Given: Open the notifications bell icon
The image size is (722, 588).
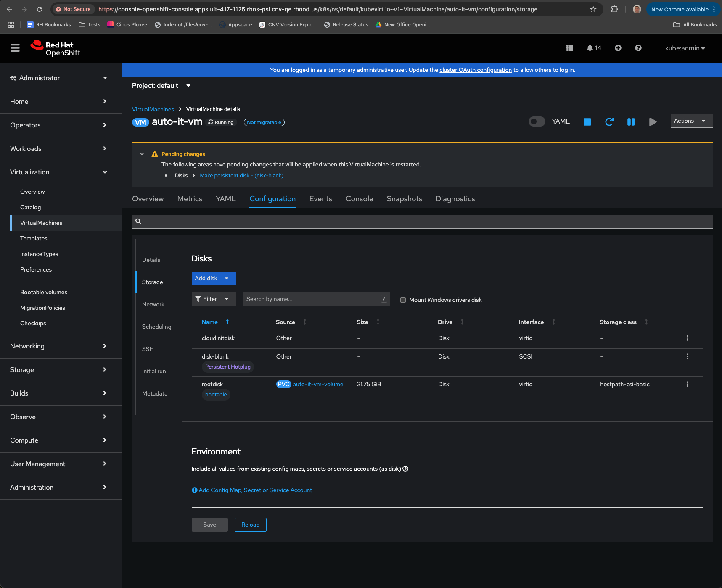Looking at the screenshot, I should point(590,48).
